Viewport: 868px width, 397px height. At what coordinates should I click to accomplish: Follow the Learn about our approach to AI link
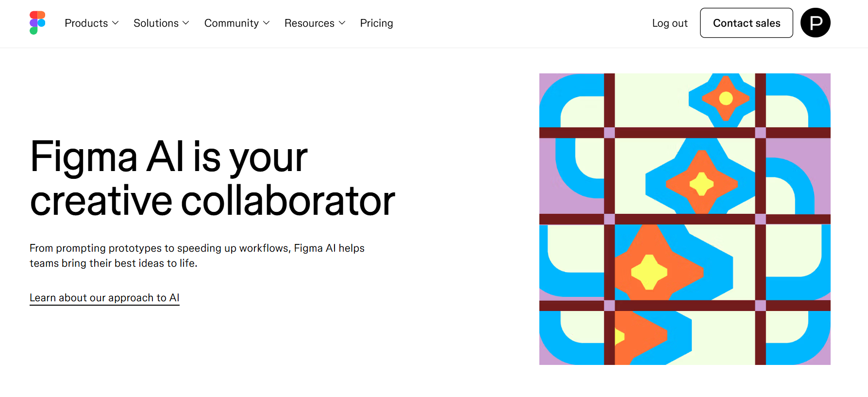coord(104,297)
